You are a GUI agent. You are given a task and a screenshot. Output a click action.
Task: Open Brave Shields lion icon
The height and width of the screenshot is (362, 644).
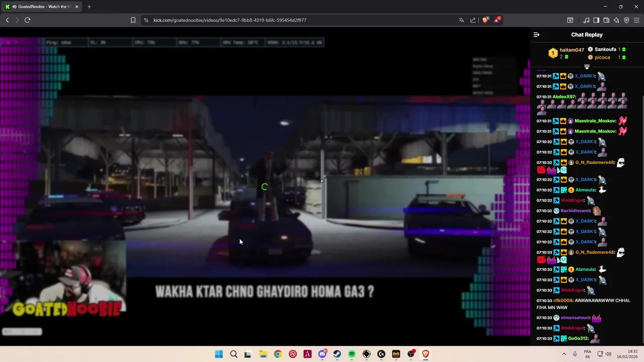click(x=485, y=20)
